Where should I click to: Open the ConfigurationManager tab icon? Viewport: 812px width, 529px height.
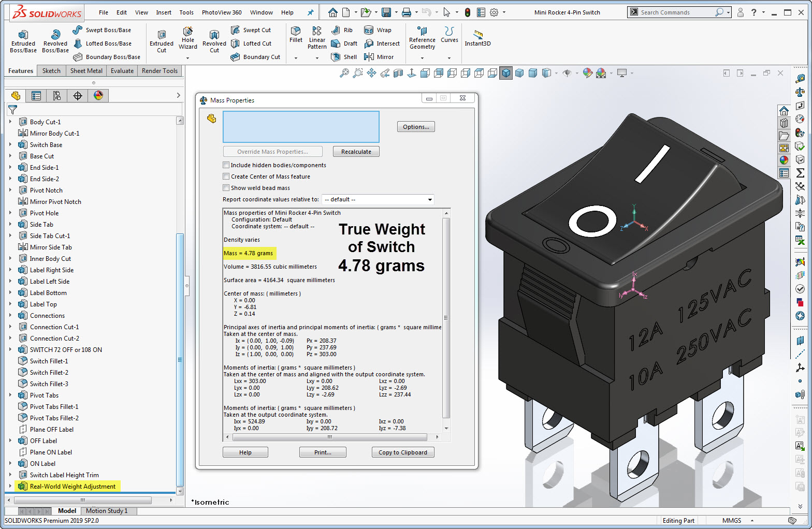(x=57, y=96)
